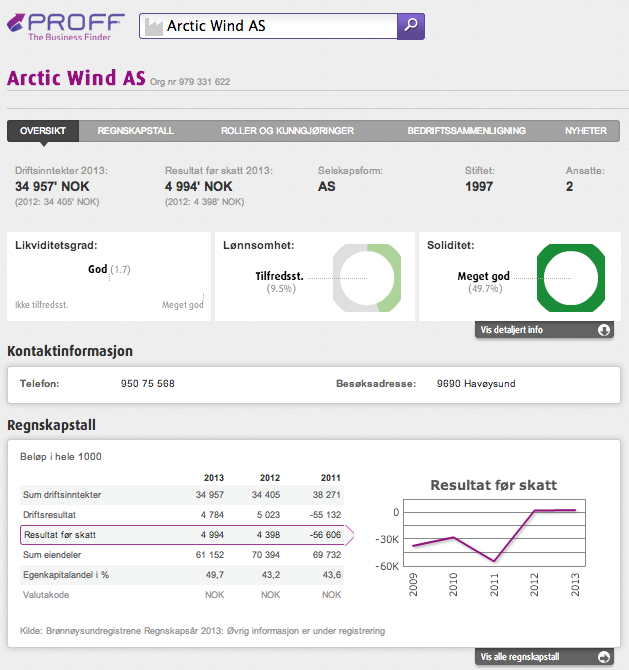
Task: Click the phone number 950 75 568
Action: click(148, 383)
